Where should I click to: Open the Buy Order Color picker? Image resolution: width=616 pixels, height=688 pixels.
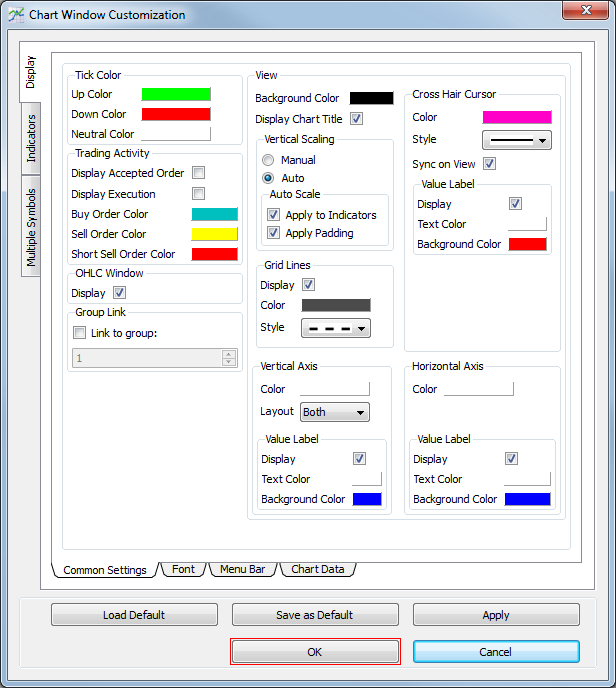[x=214, y=214]
